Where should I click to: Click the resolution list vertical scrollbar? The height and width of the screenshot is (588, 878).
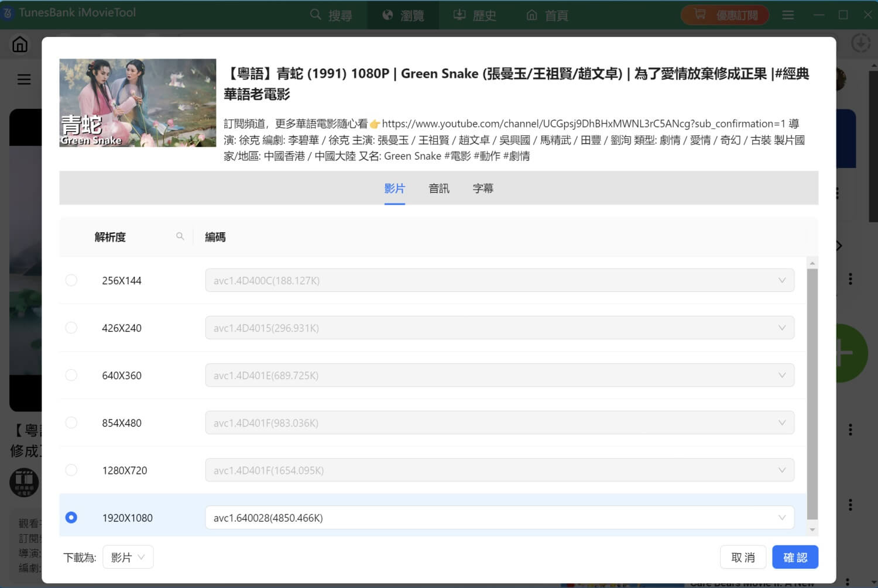click(x=812, y=392)
